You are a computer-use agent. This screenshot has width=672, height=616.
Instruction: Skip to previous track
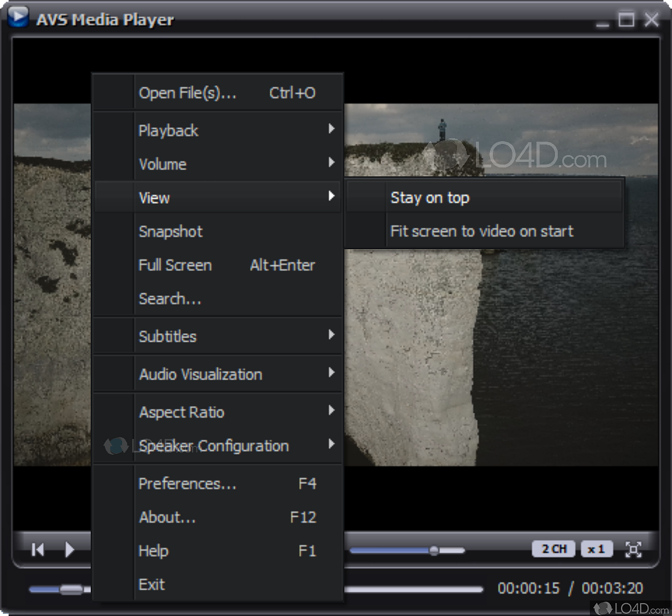(x=38, y=549)
